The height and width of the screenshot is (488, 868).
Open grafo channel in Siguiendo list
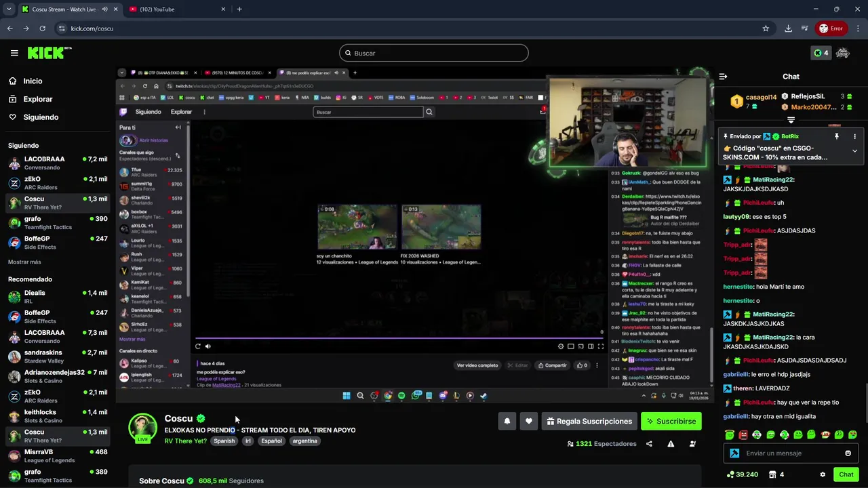[58, 223]
